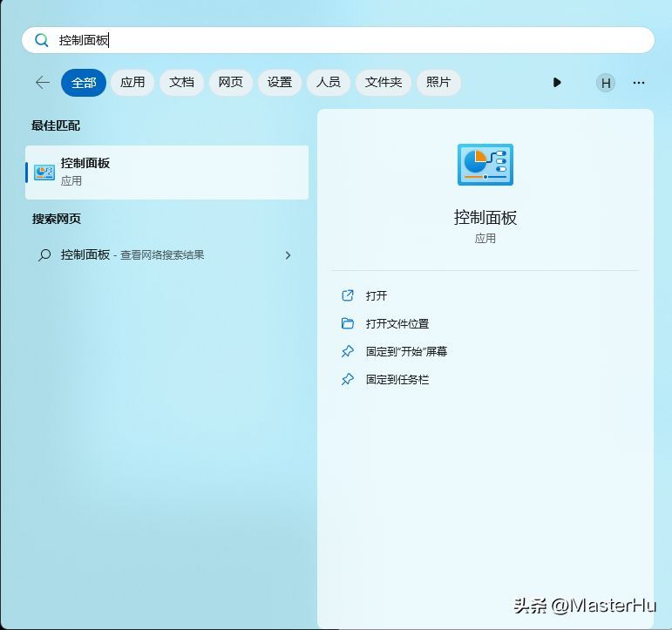The image size is (672, 630).
Task: Switch to the 应用 filter tab
Action: pos(132,82)
